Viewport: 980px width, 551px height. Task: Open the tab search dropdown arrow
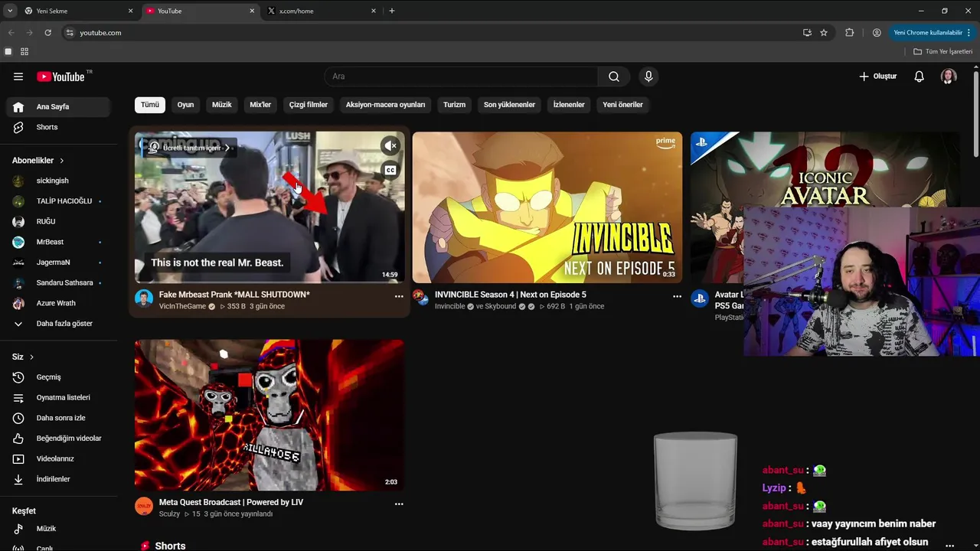point(10,11)
